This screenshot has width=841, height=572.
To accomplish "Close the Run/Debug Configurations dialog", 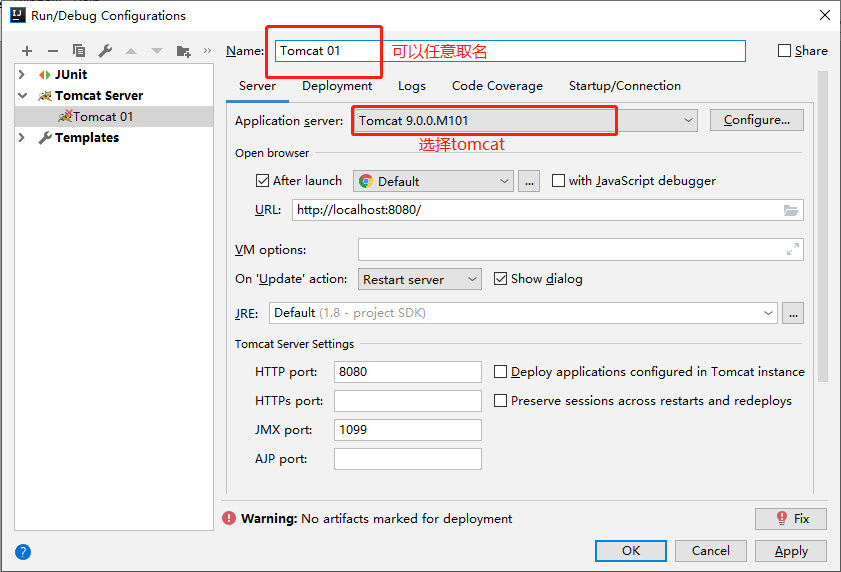I will point(825,15).
